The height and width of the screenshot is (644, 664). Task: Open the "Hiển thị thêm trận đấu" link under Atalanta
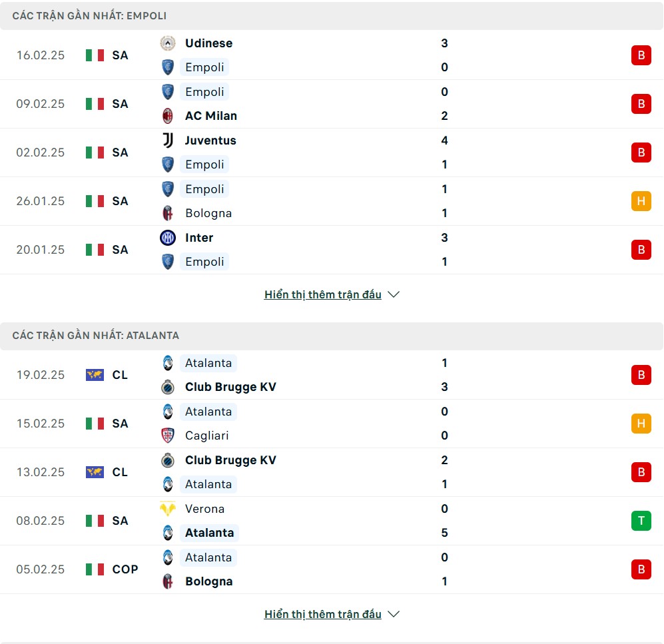(x=322, y=614)
